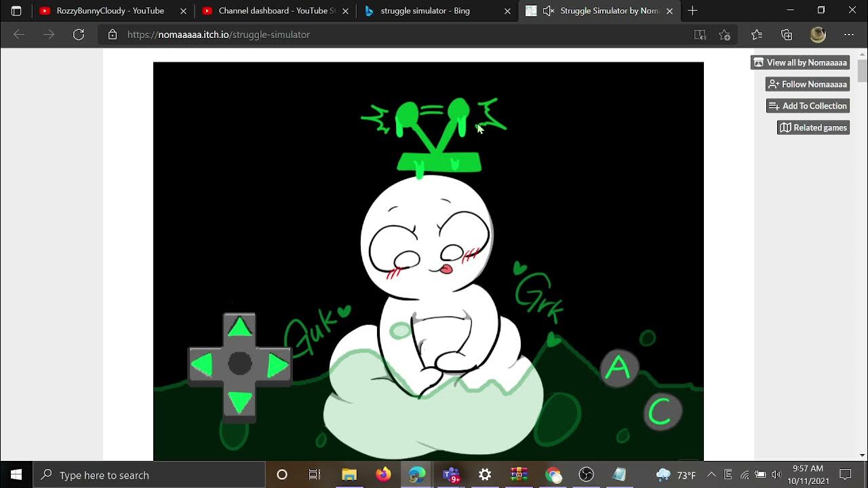This screenshot has height=488, width=868.
Task: Tap the left arrow on the D-pad
Action: [x=202, y=365]
